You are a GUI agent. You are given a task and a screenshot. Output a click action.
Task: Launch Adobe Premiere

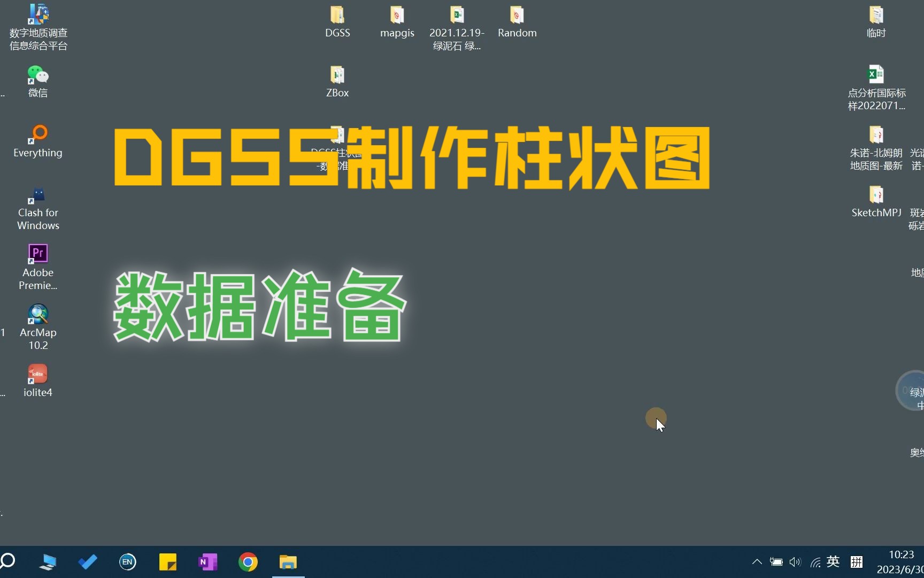coord(37,253)
